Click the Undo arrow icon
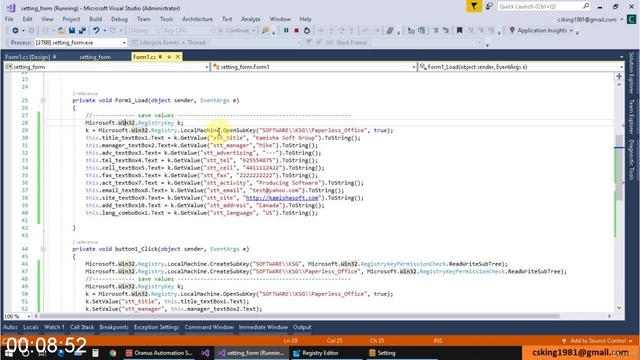Viewport: 640px width, 360px height. [96, 31]
